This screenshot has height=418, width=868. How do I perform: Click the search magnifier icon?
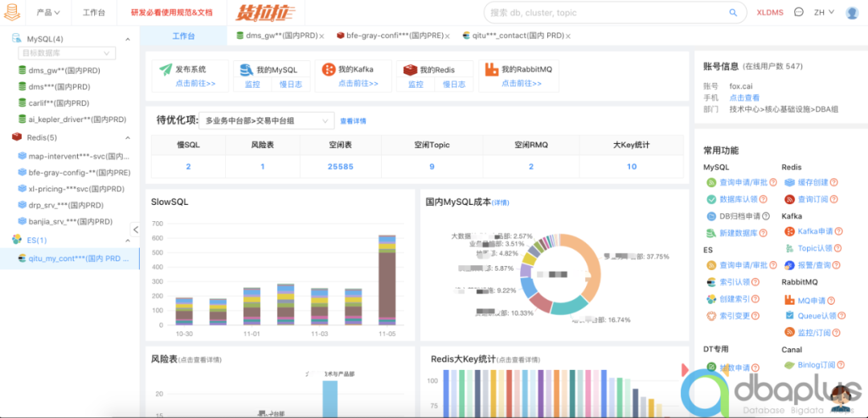[733, 12]
